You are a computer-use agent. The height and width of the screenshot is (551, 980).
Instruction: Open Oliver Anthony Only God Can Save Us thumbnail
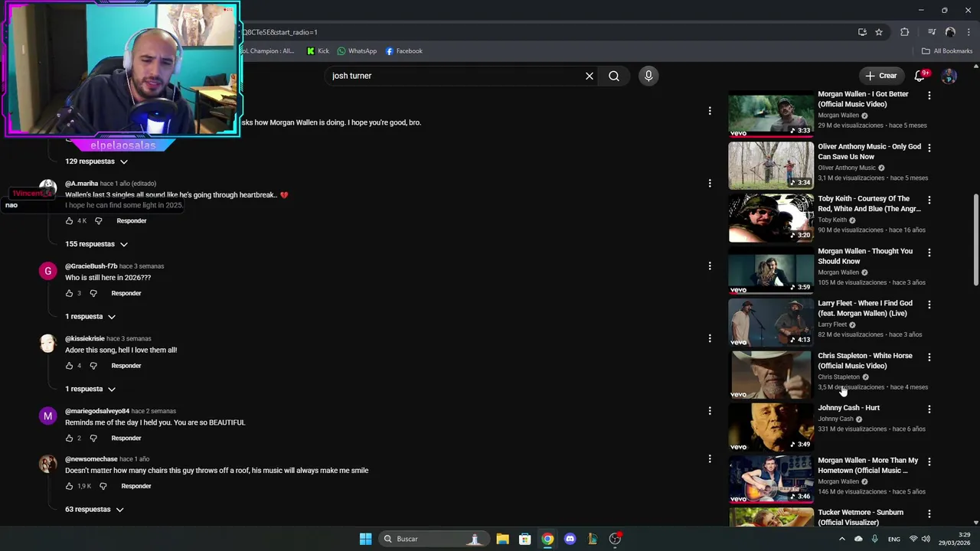[x=771, y=166]
